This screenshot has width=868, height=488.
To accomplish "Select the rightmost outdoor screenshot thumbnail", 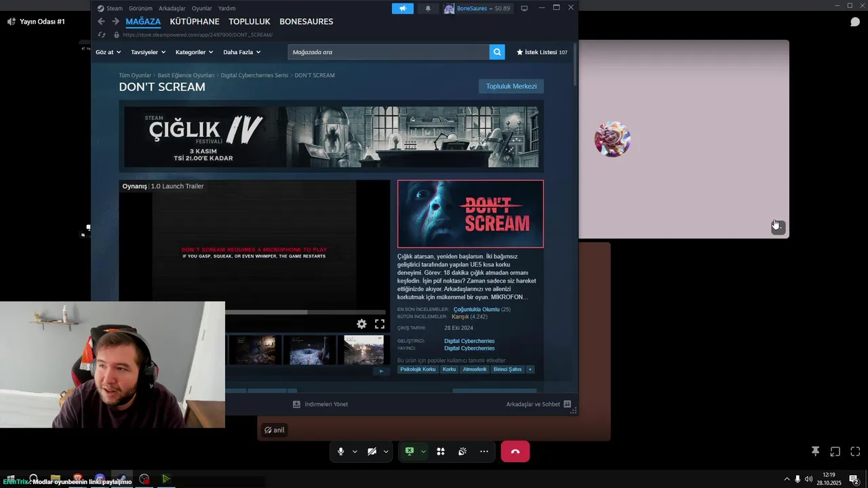I will (363, 350).
